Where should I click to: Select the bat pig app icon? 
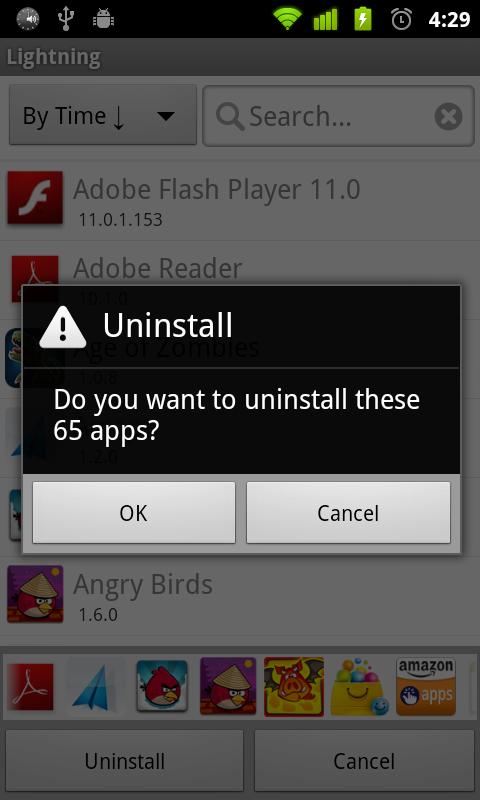tap(294, 686)
